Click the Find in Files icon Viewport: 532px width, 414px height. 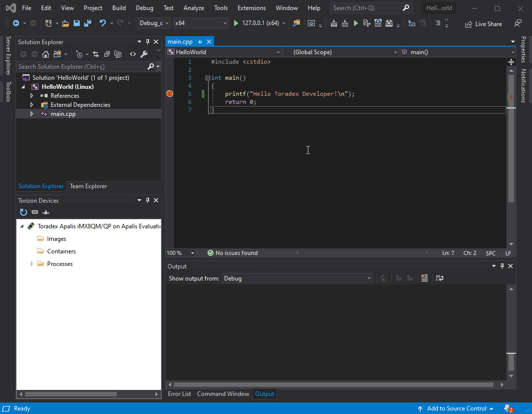tap(296, 23)
